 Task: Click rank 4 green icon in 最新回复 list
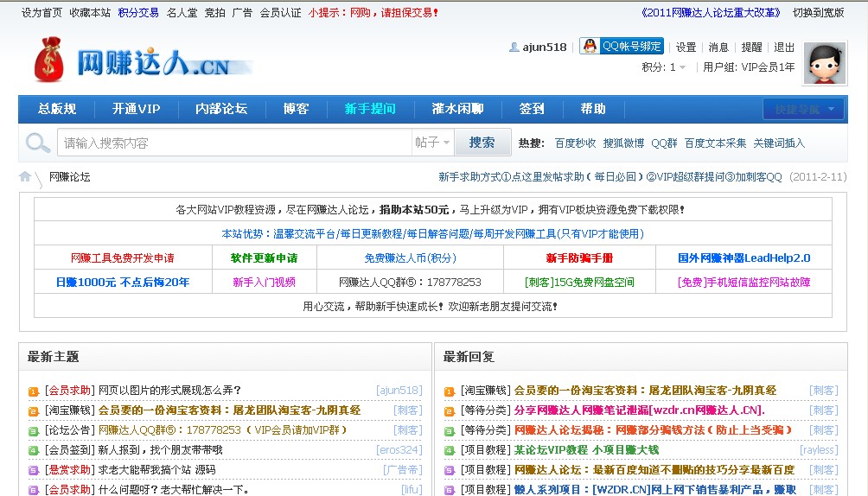click(x=450, y=450)
